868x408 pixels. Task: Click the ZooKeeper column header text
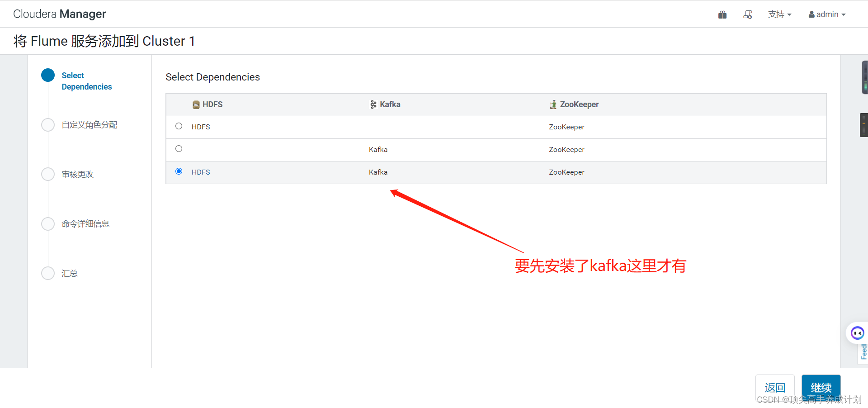[x=579, y=104]
